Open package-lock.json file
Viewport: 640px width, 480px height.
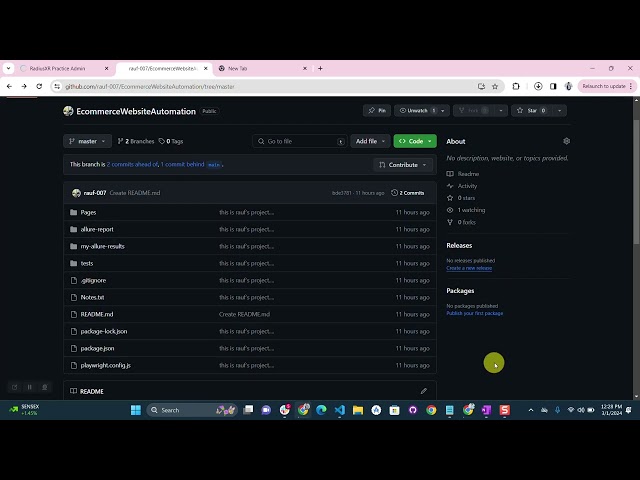(104, 331)
